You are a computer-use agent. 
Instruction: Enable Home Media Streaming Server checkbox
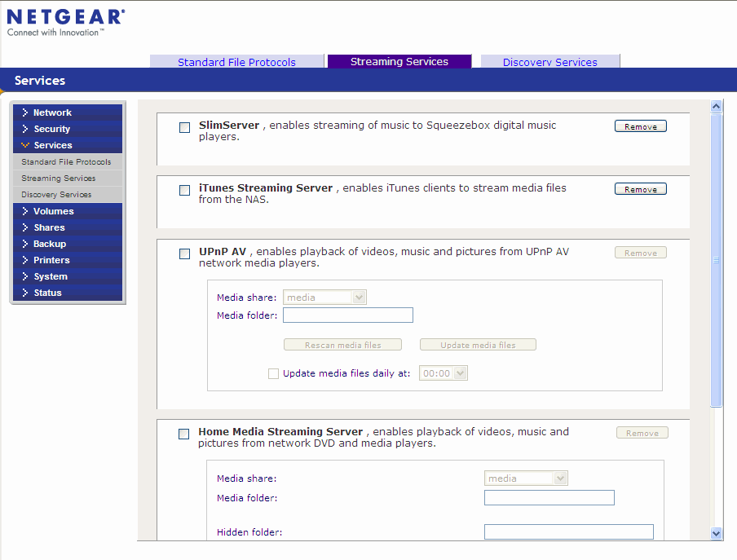coord(183,434)
